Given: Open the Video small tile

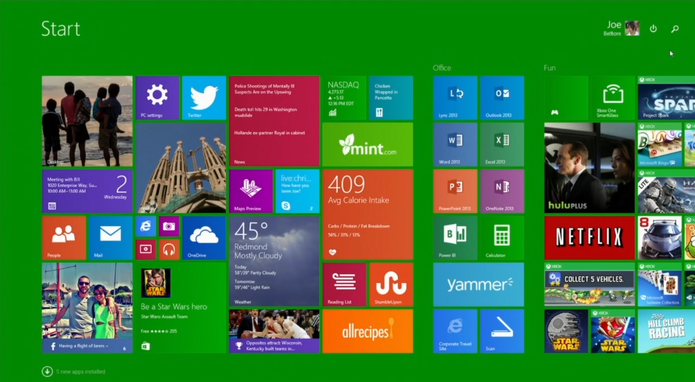Looking at the screenshot, I should pyautogui.click(x=145, y=249).
